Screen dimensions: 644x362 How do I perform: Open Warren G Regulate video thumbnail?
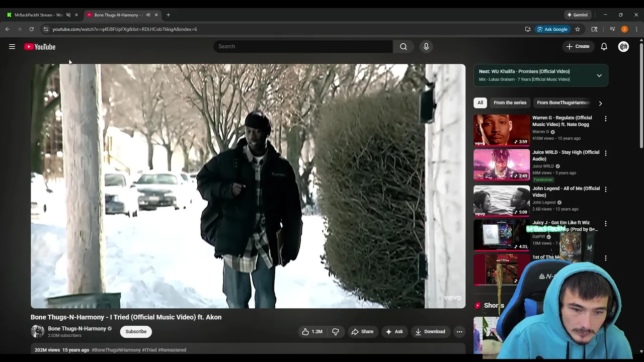502,130
